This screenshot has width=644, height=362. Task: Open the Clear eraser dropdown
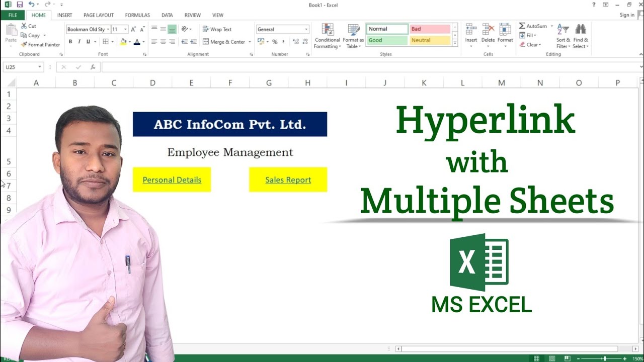pyautogui.click(x=530, y=45)
